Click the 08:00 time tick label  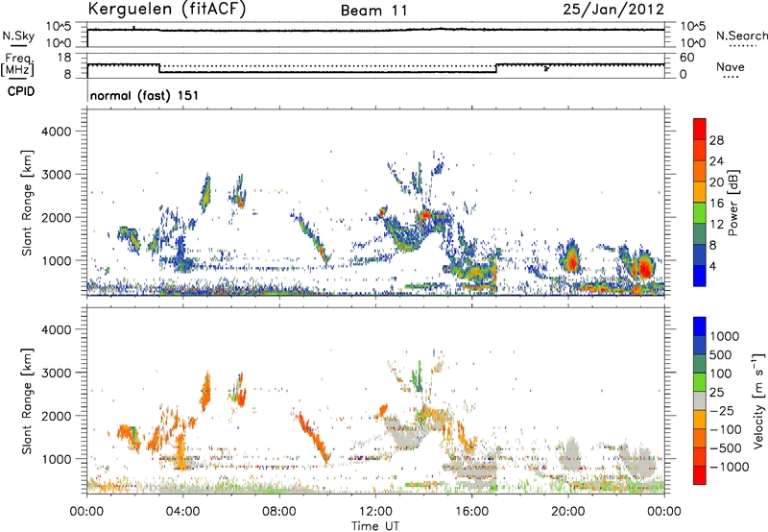pos(279,512)
